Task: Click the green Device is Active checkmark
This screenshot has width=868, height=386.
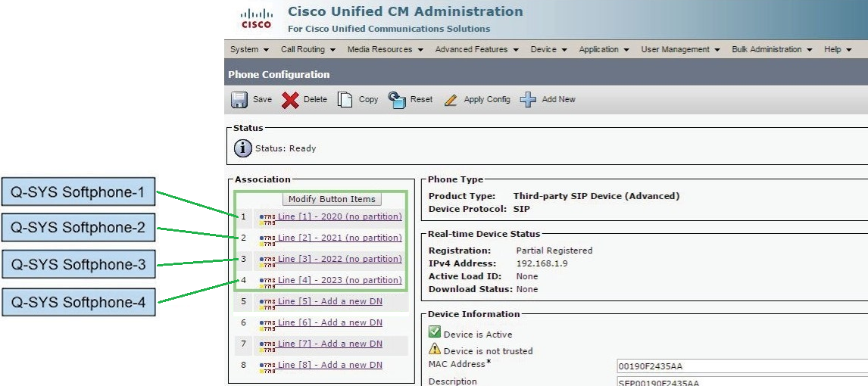Action: tap(435, 333)
